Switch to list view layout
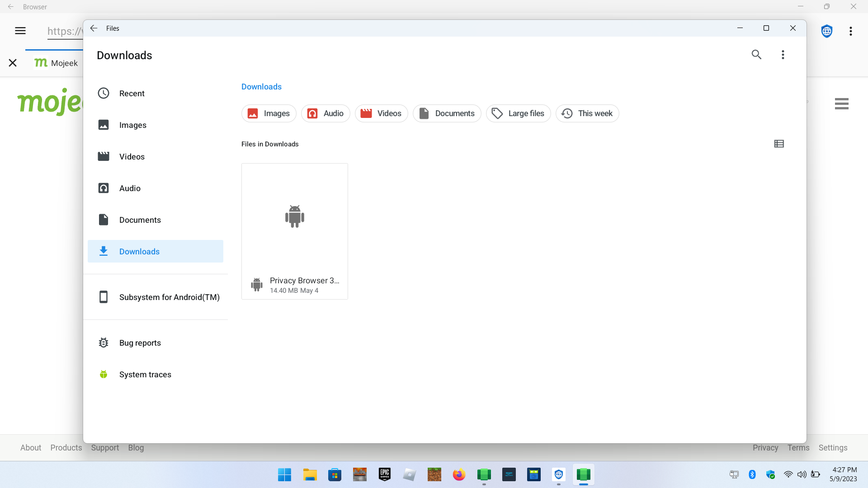The height and width of the screenshot is (488, 868). 779,144
